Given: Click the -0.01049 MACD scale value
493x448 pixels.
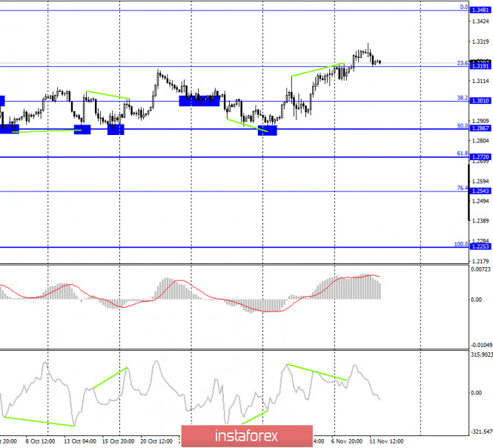Looking at the screenshot, I should pos(482,345).
